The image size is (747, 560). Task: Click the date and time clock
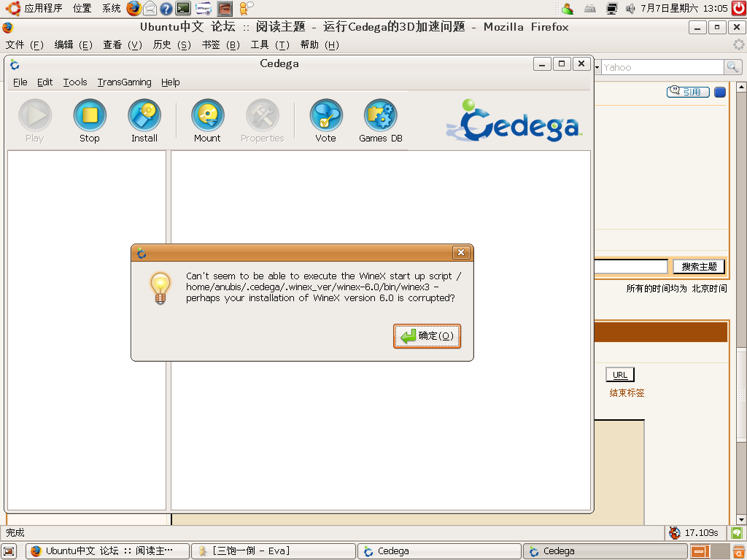pos(684,8)
